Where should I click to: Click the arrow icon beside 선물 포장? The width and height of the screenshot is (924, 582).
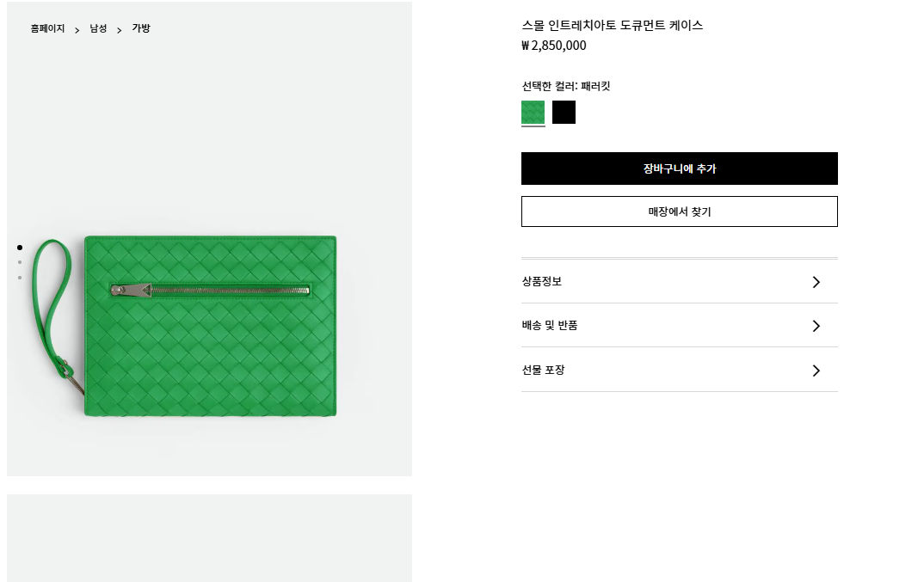click(816, 371)
